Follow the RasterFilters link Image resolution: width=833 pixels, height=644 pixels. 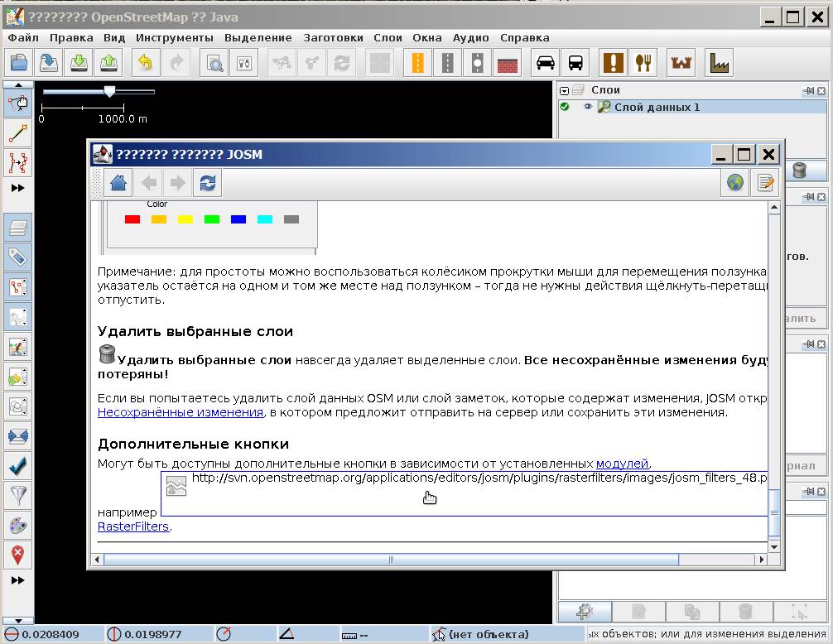coord(133,526)
